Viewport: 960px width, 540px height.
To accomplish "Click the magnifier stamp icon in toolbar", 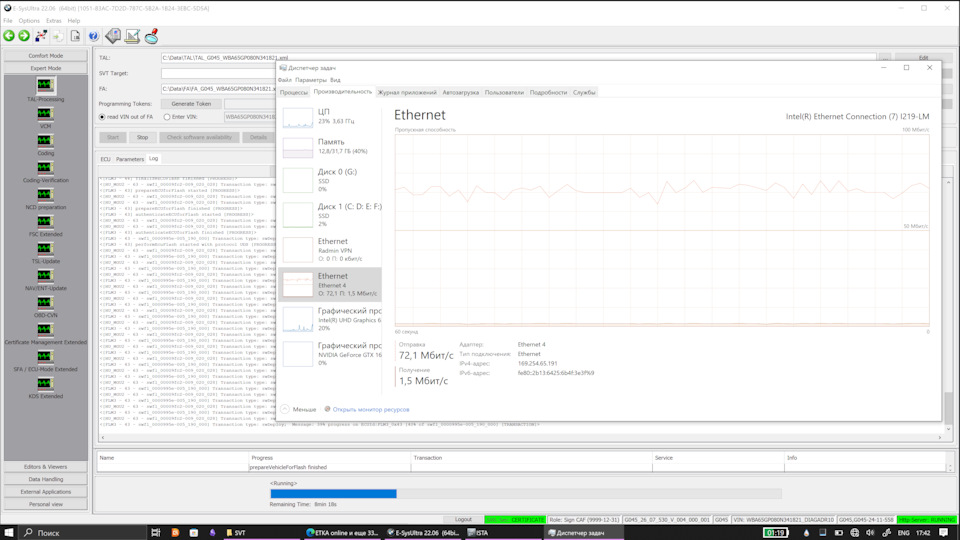I will (x=151, y=36).
